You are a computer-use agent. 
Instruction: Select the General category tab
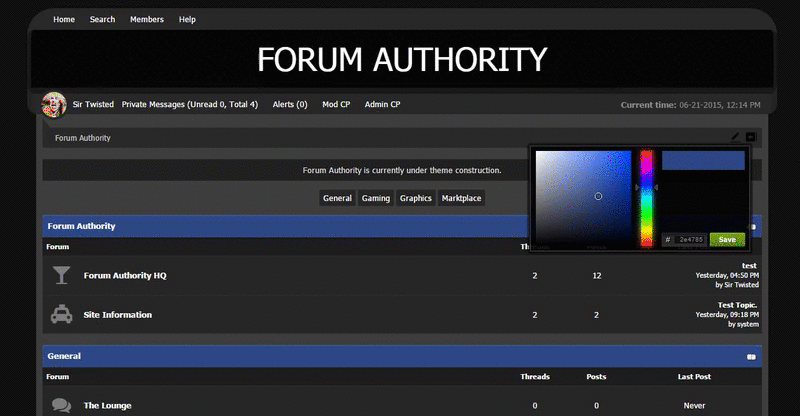click(x=337, y=198)
